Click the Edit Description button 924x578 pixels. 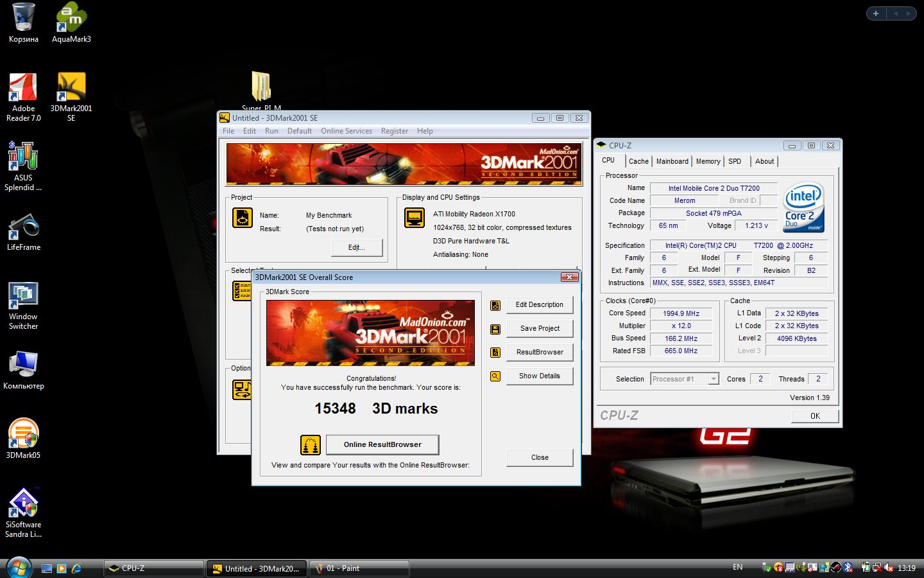(540, 305)
